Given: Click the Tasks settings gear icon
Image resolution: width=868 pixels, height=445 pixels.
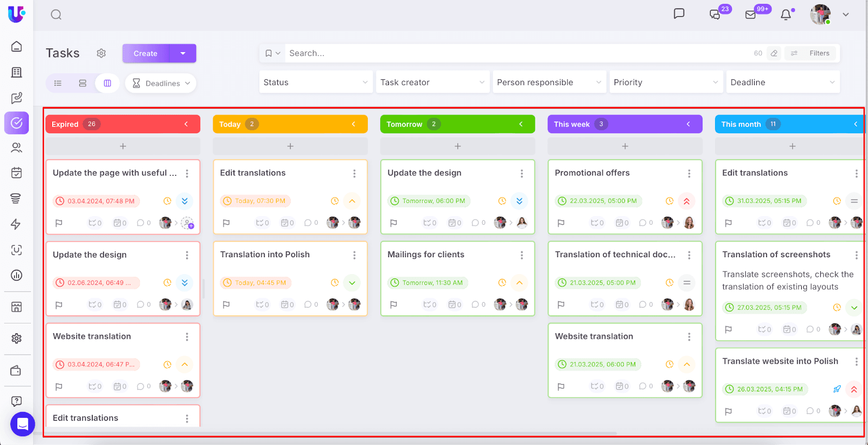Looking at the screenshot, I should (101, 53).
